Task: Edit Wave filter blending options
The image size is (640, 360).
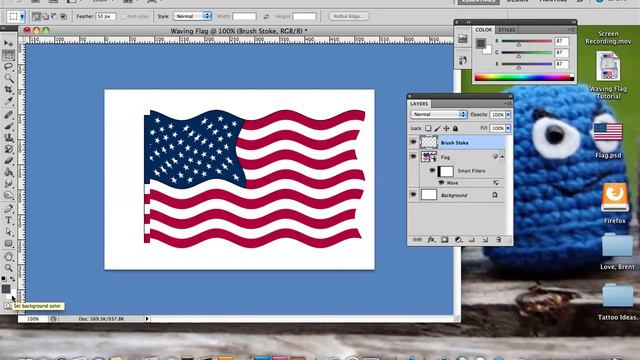Action: pyautogui.click(x=496, y=183)
